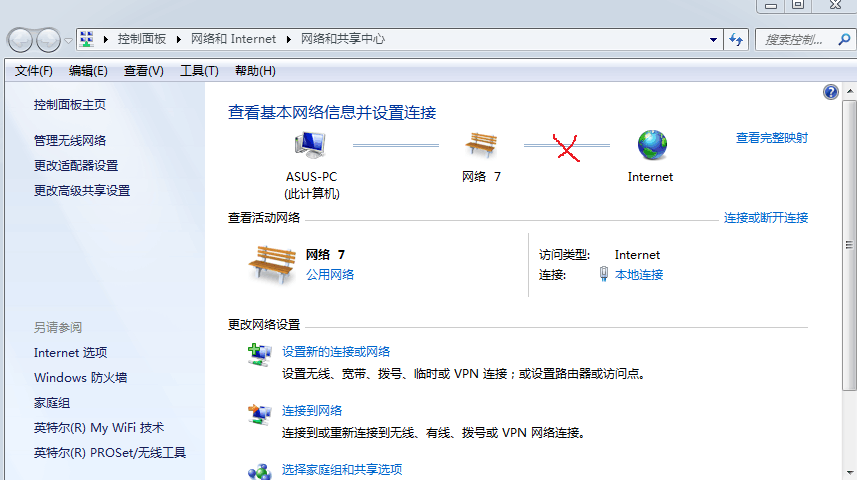The height and width of the screenshot is (480, 857).
Task: Click the red X connection error icon
Action: 566,148
